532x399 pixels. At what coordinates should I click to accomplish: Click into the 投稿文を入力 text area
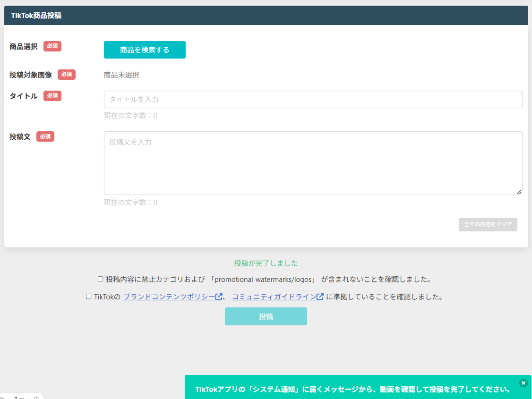(313, 163)
